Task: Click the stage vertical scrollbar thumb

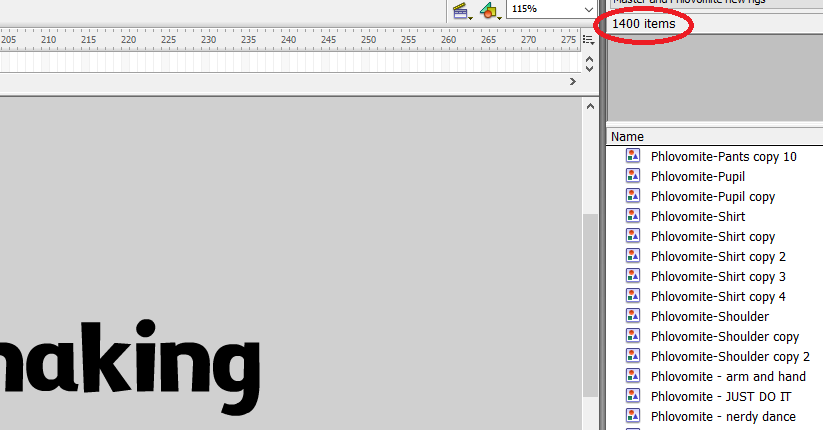Action: click(590, 306)
